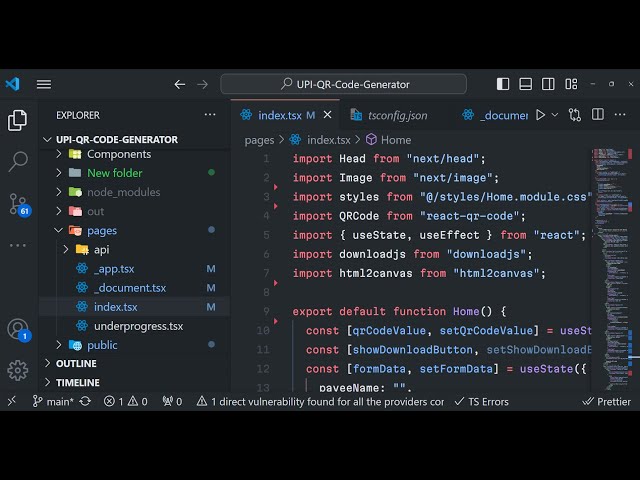
Task: Switch to the tsconfig.json tab
Action: click(x=396, y=115)
